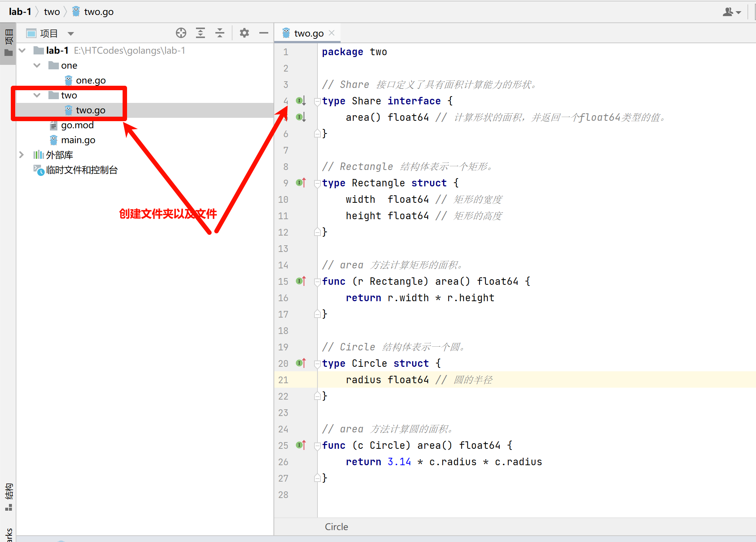
Task: Expand the 外部库 external libraries node
Action: [x=22, y=155]
